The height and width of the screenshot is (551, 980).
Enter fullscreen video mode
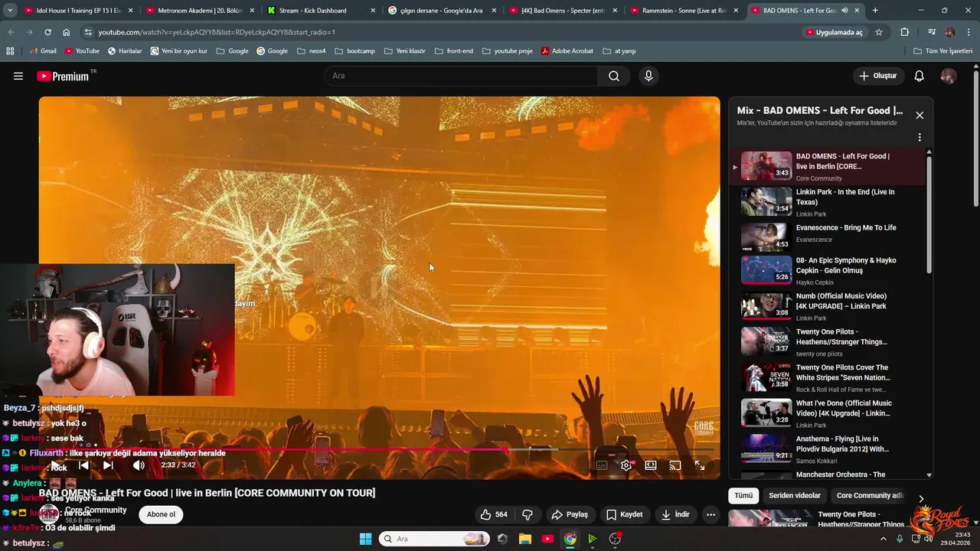tap(700, 465)
